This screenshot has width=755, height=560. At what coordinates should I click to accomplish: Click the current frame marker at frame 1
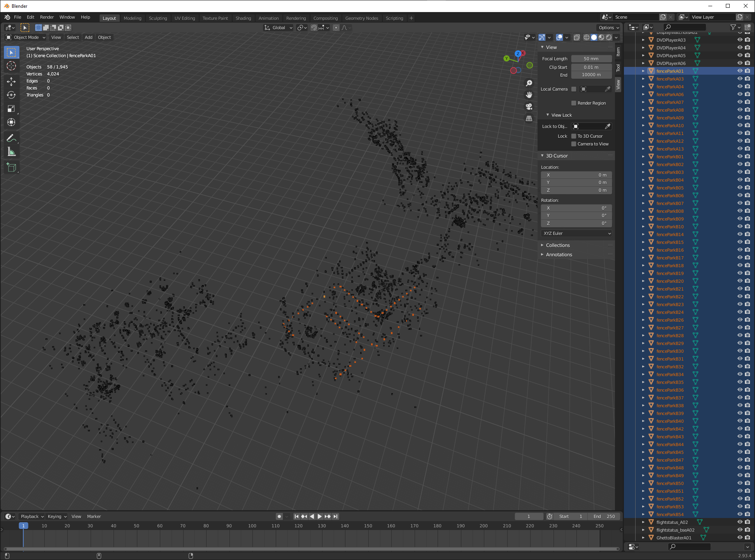click(x=23, y=526)
